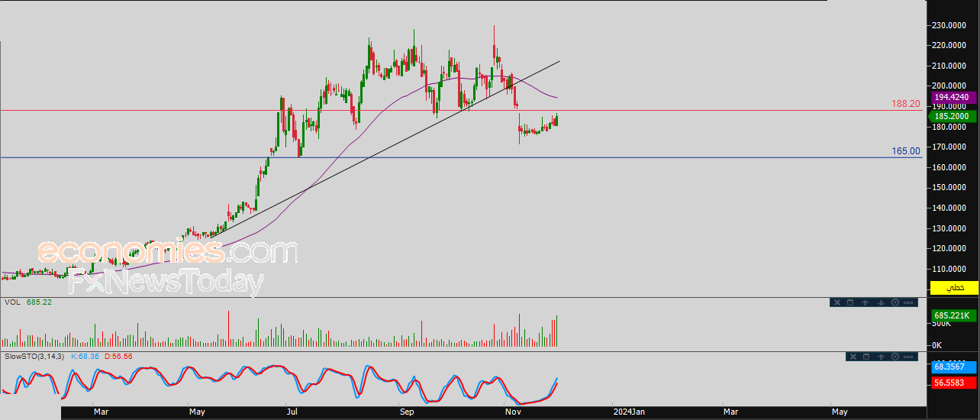980x420 pixels.
Task: Select the 165.00 blue horizontal line label
Action: (906, 151)
